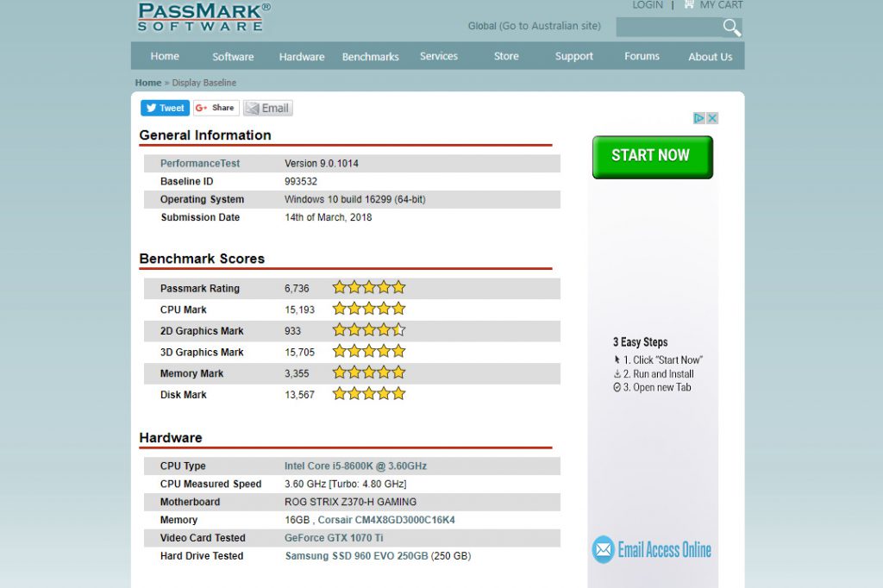Click the Home breadcrumb link
Viewport: 883px width, 588px height.
point(148,83)
